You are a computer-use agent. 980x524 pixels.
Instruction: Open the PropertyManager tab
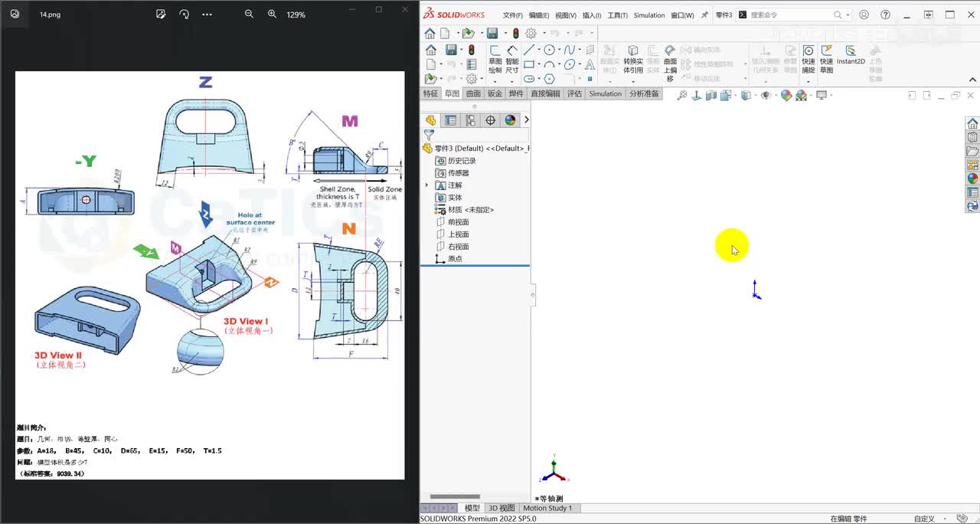pyautogui.click(x=451, y=120)
